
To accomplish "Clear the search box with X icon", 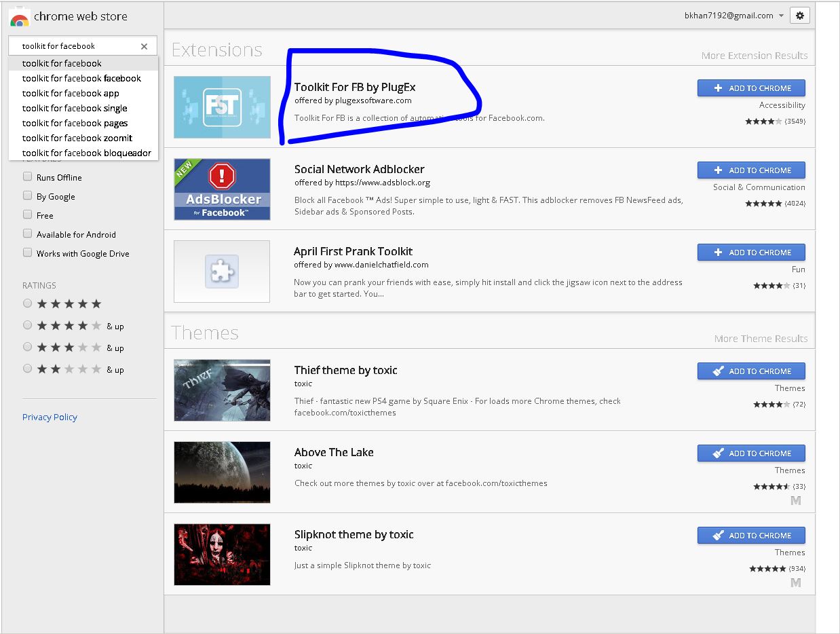I will [144, 46].
